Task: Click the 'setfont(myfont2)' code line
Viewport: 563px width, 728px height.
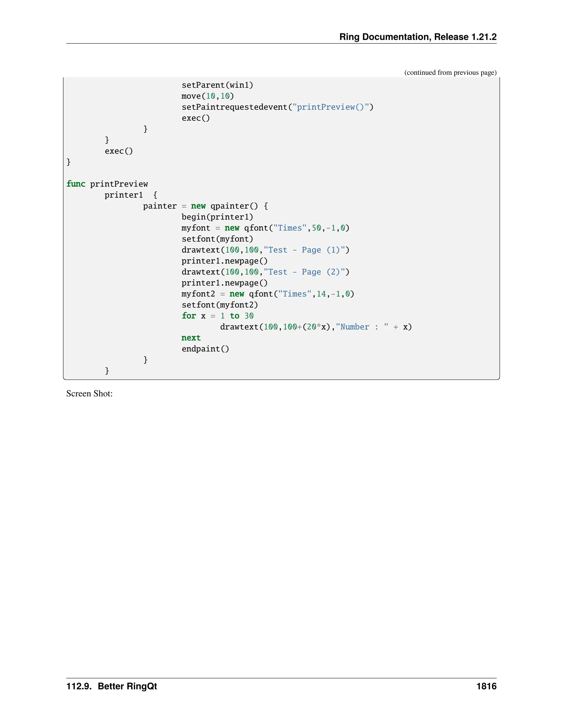Action: click(219, 305)
